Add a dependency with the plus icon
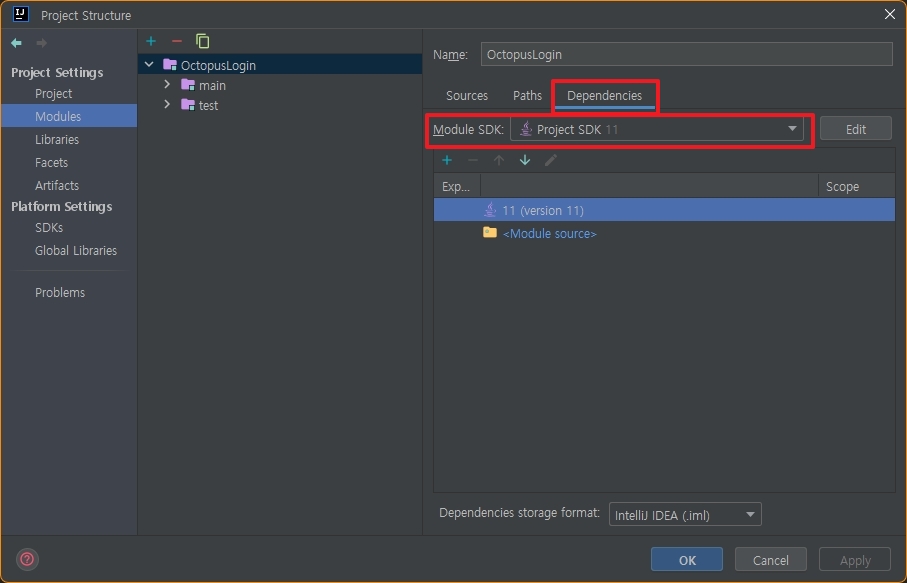The width and height of the screenshot is (907, 583). click(x=447, y=160)
